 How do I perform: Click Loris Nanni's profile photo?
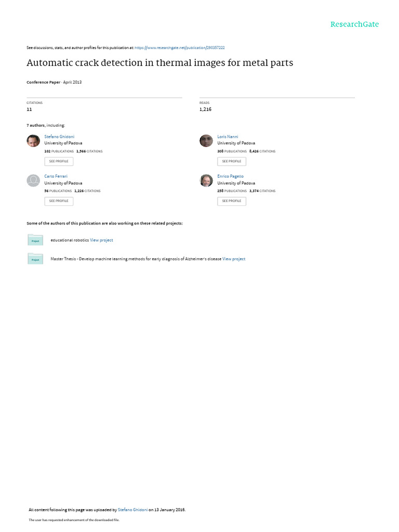[206, 140]
